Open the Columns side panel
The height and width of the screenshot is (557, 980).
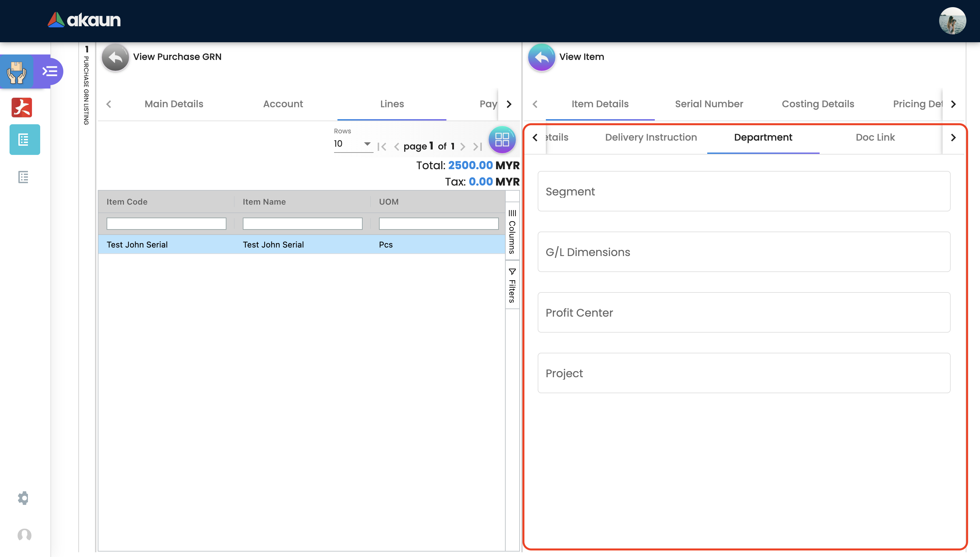pyautogui.click(x=512, y=232)
